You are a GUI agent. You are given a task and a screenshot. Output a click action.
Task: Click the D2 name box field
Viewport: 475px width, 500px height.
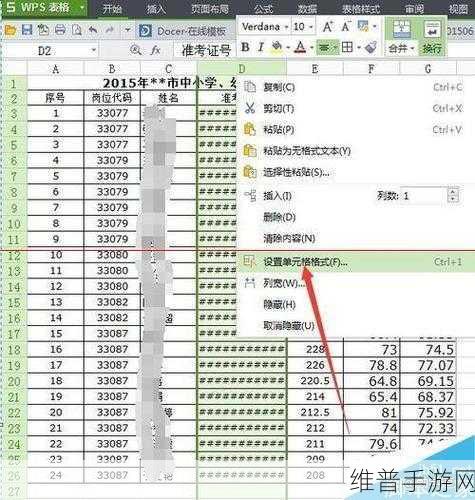(45, 51)
